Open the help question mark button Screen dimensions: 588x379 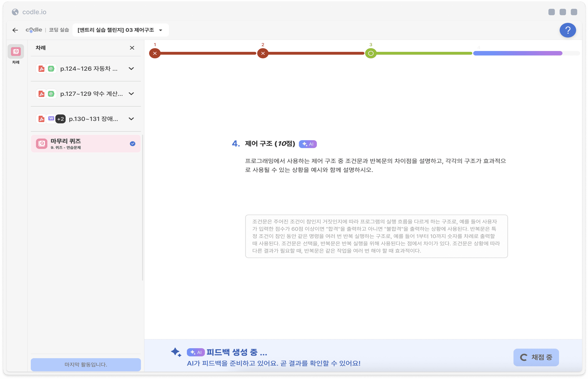[567, 30]
